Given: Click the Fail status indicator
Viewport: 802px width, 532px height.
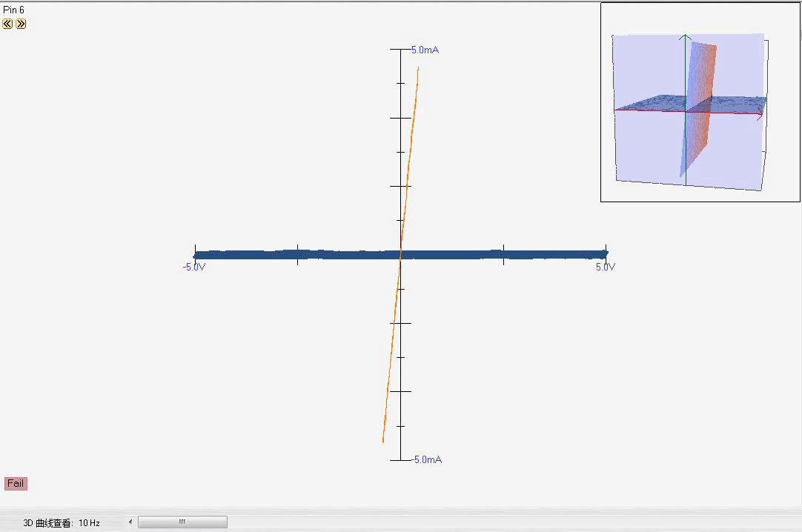Looking at the screenshot, I should pos(16,484).
